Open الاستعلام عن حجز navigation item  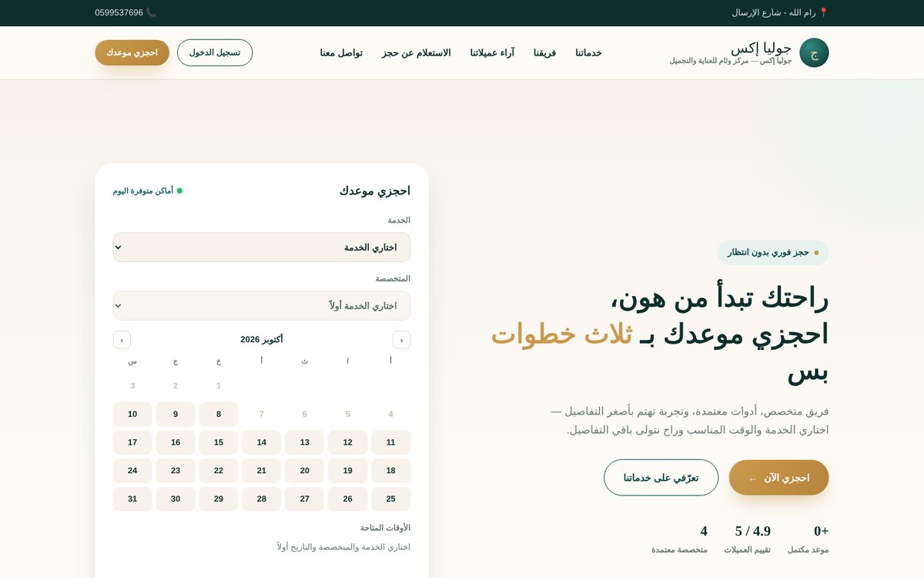click(416, 52)
